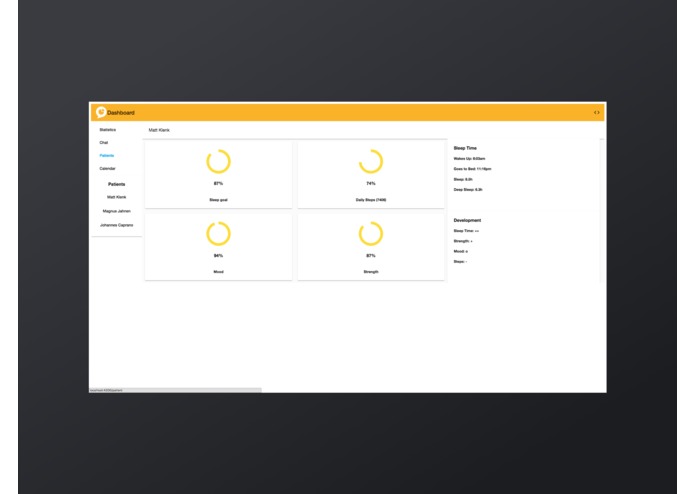Click the Daily Steps progress ring
Image resolution: width=695 pixels, height=494 pixels.
pos(371,161)
